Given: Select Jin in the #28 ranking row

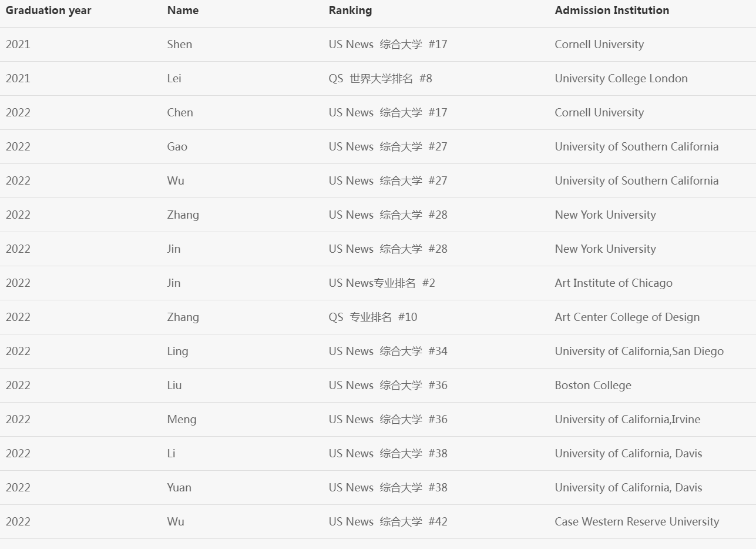Looking at the screenshot, I should (x=174, y=249).
